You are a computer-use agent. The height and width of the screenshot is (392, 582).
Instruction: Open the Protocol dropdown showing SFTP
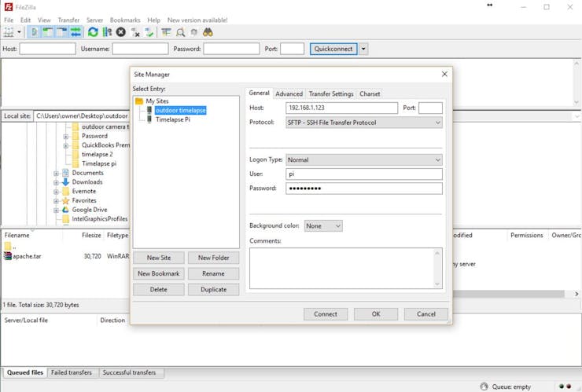pos(363,123)
